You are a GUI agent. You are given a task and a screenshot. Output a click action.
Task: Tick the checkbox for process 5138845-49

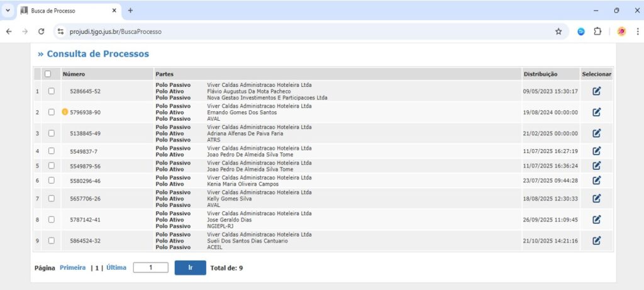tap(52, 133)
